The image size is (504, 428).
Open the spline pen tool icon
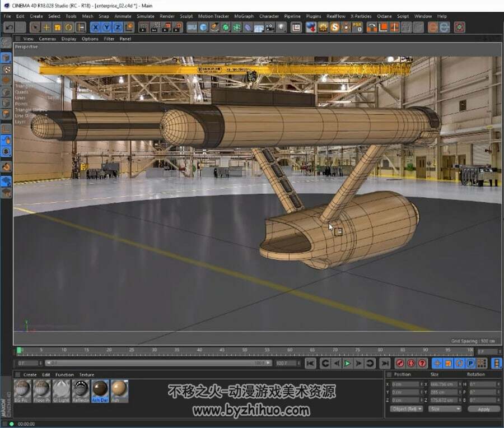[x=214, y=27]
